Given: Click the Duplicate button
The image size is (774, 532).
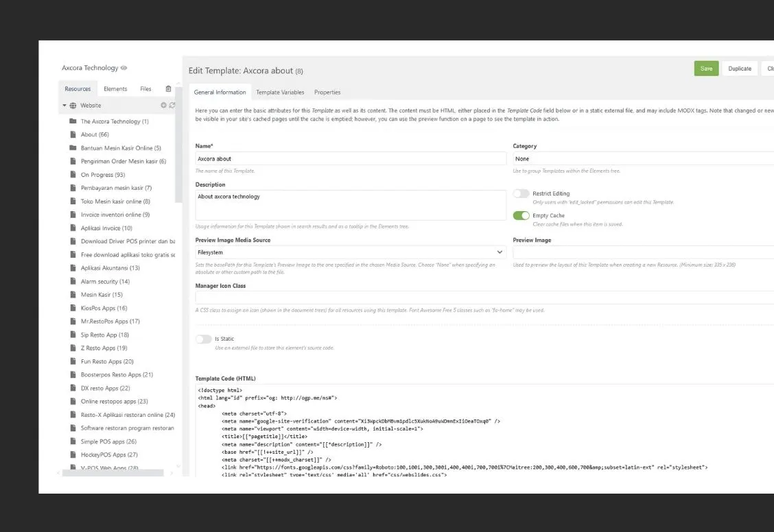Looking at the screenshot, I should coord(740,69).
